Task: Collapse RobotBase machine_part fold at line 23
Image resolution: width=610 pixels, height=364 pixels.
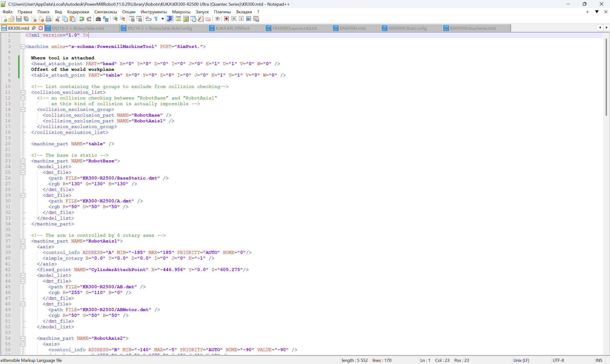Action: 23,161
